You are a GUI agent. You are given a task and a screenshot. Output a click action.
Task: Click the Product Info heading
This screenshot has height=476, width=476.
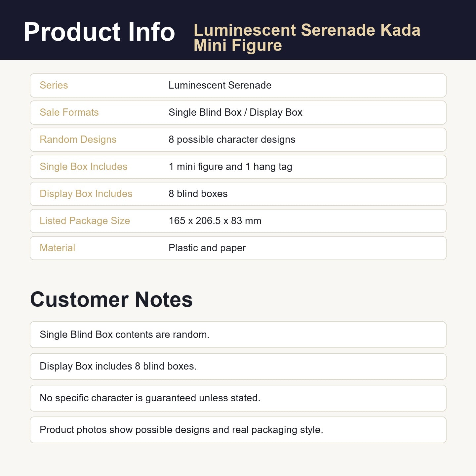tap(99, 32)
